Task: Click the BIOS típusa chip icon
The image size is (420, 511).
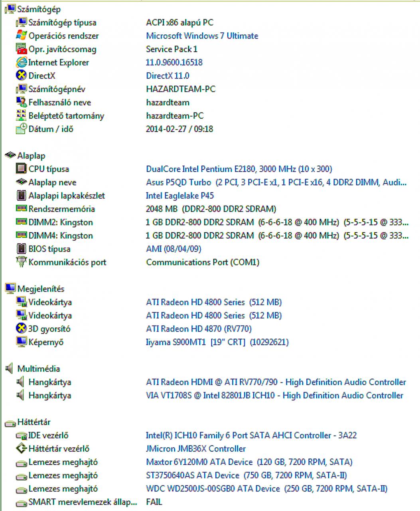Action: click(21, 249)
